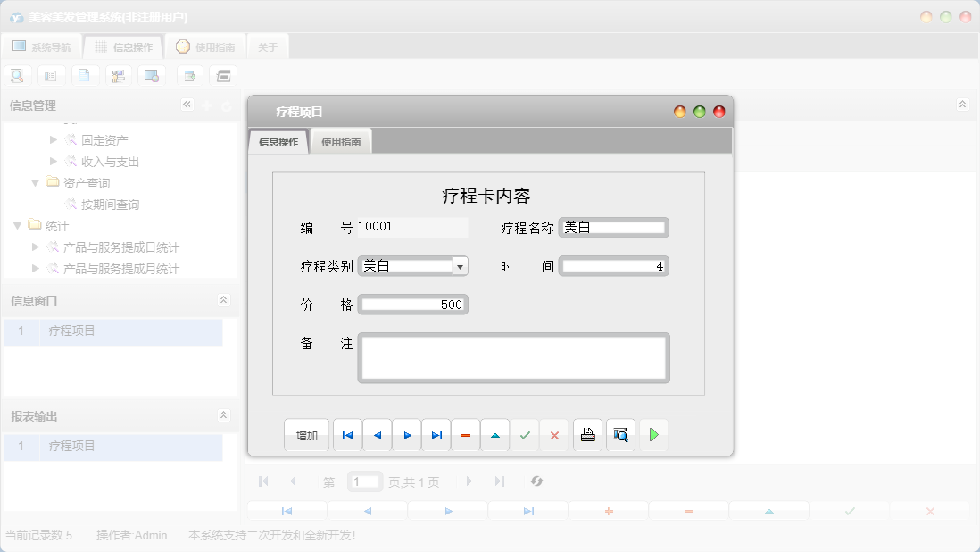Open the display settings toolbar icon
Viewport: 980px width, 552px height.
[152, 75]
